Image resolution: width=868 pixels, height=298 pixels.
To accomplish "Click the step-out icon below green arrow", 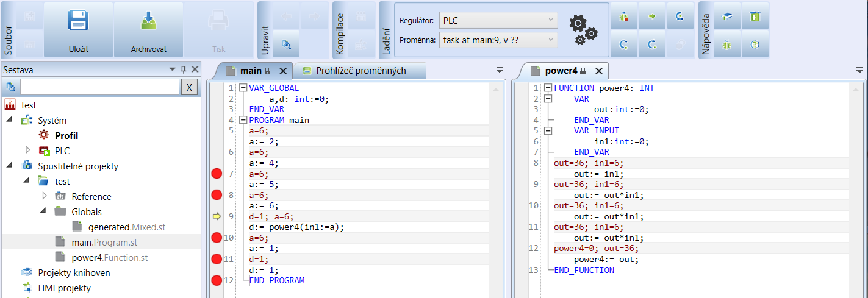I will click(x=651, y=44).
